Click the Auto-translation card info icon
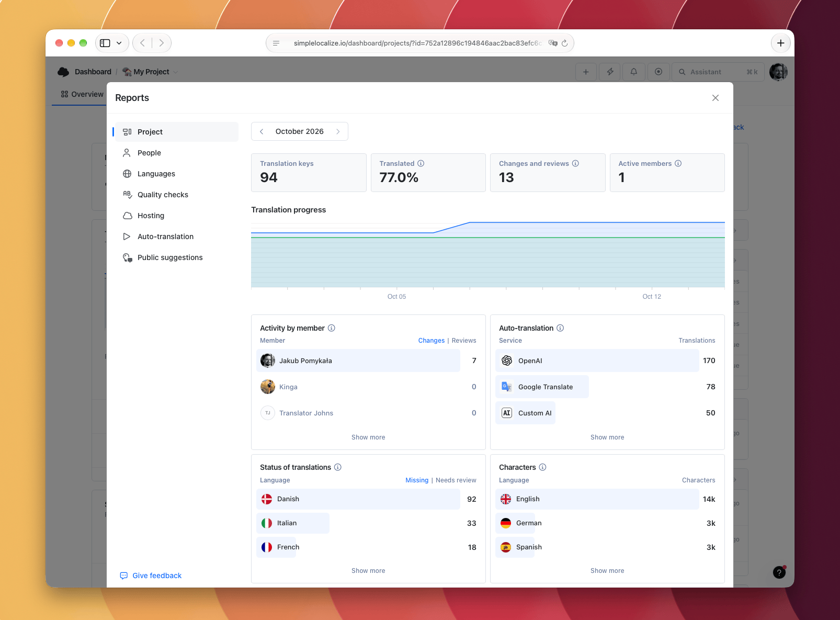Screen dimensions: 840x620 tap(560, 328)
